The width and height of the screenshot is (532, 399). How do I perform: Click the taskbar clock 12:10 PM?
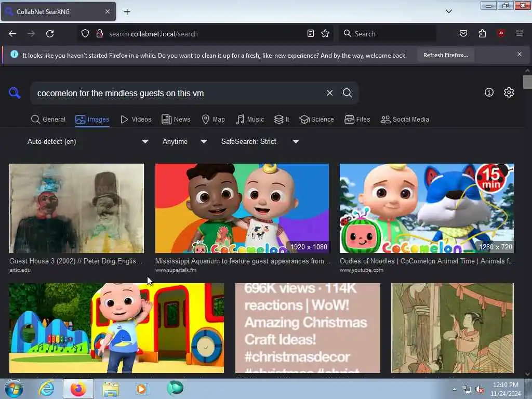coord(506,385)
